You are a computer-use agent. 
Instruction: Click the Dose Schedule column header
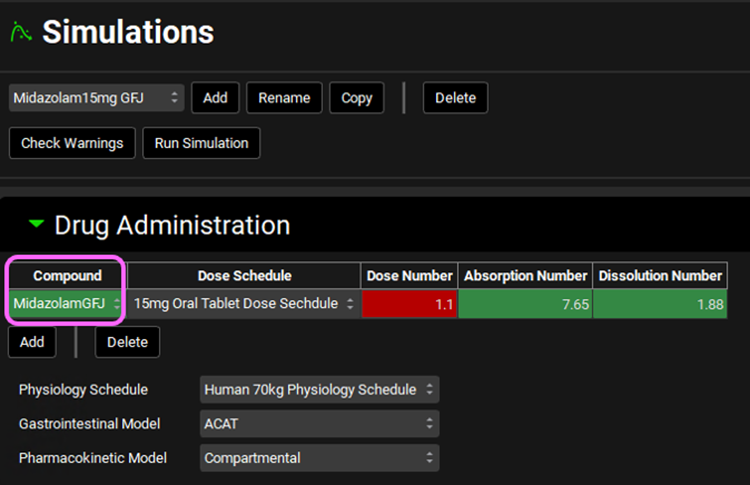click(x=244, y=275)
